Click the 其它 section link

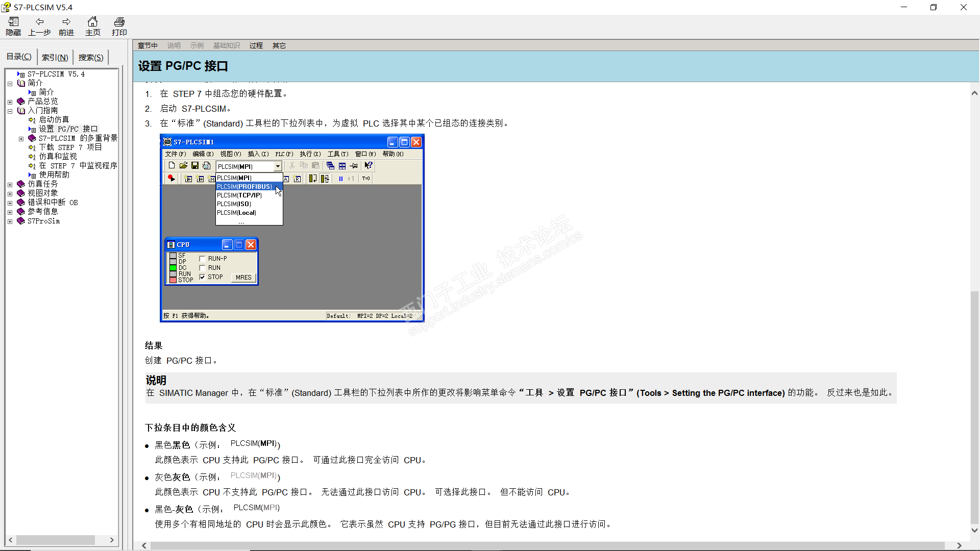coord(279,45)
